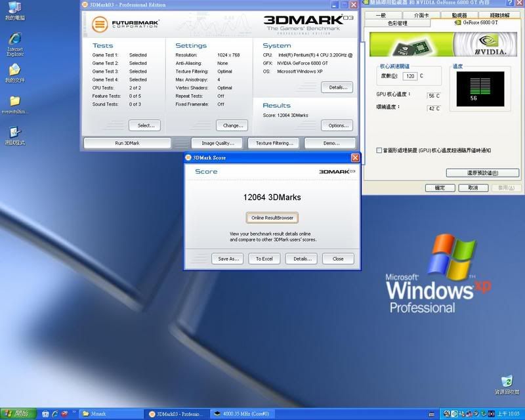Select the GeForce 6800 GT tab
This screenshot has width=525, height=420.
point(475,23)
